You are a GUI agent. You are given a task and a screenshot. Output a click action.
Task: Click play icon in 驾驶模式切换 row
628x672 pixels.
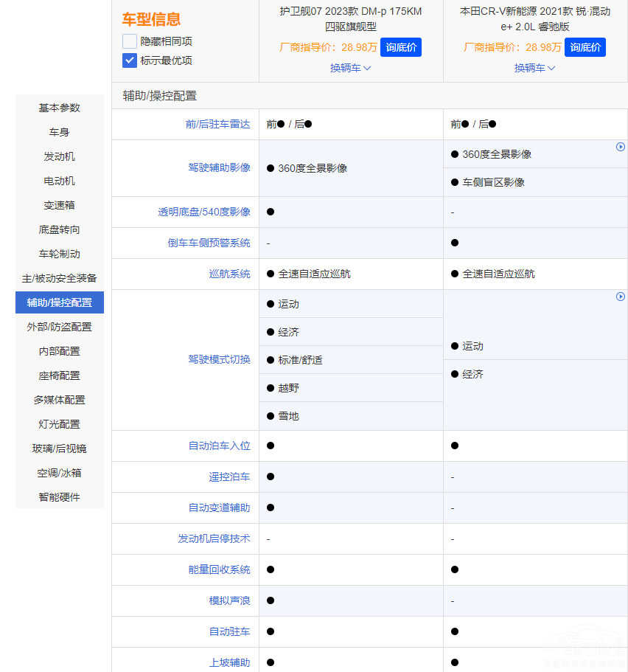621,297
